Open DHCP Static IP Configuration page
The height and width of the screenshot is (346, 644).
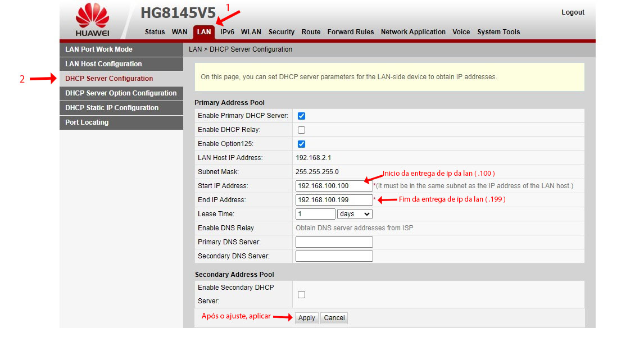tap(112, 108)
